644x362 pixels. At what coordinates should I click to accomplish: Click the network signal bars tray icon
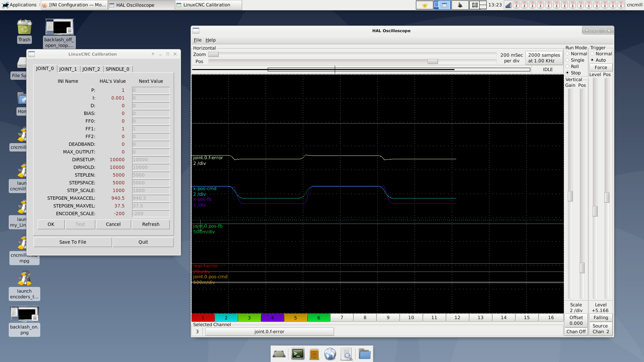pyautogui.click(x=508, y=5)
